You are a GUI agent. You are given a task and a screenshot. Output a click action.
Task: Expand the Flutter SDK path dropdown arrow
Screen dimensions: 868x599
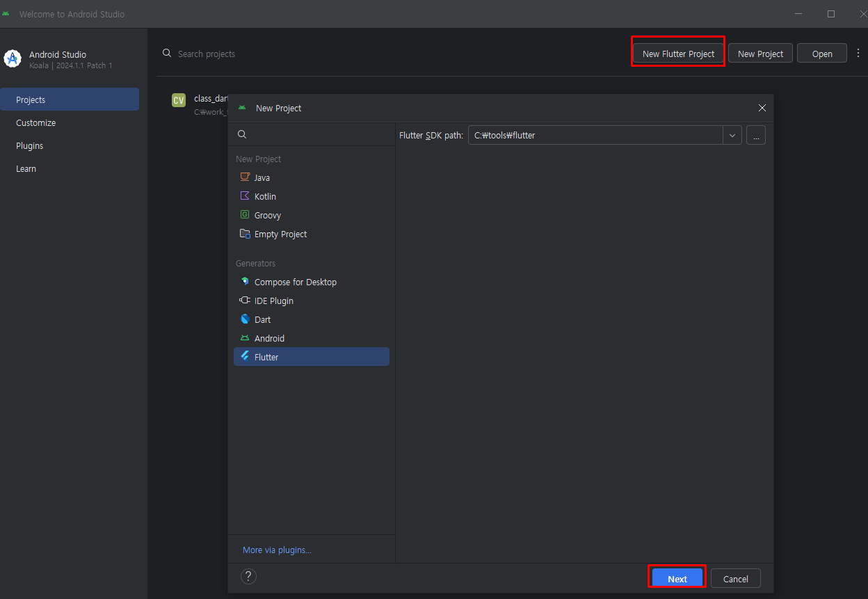(x=732, y=135)
